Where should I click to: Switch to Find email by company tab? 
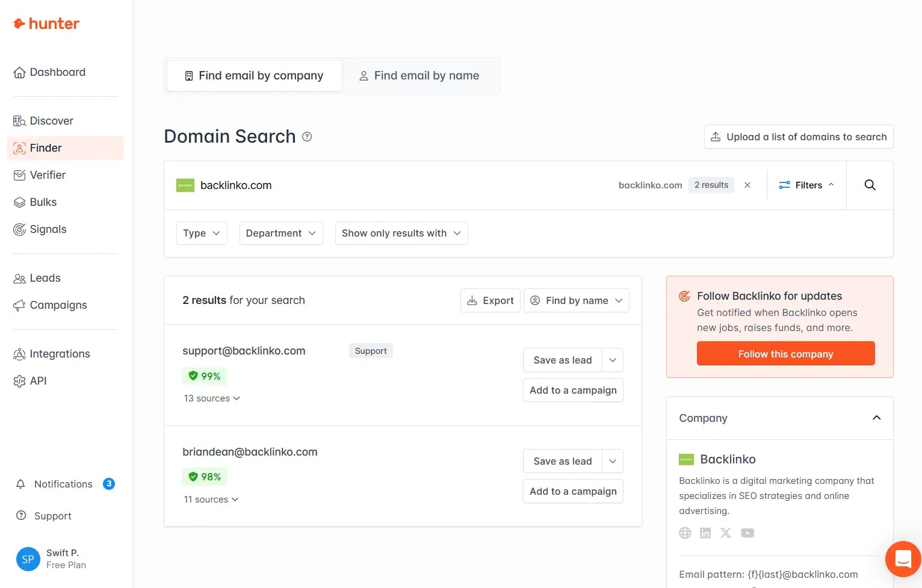(x=254, y=76)
